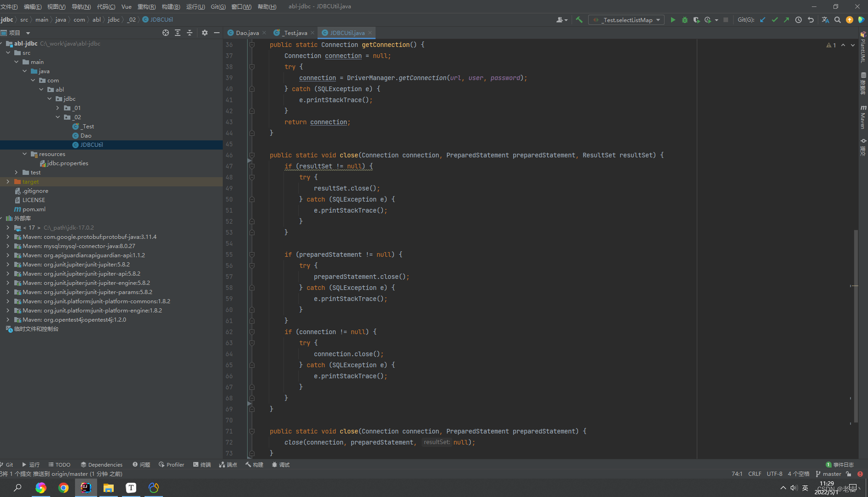The width and height of the screenshot is (868, 497).
Task: Start debugging with the bug icon
Action: coord(685,20)
